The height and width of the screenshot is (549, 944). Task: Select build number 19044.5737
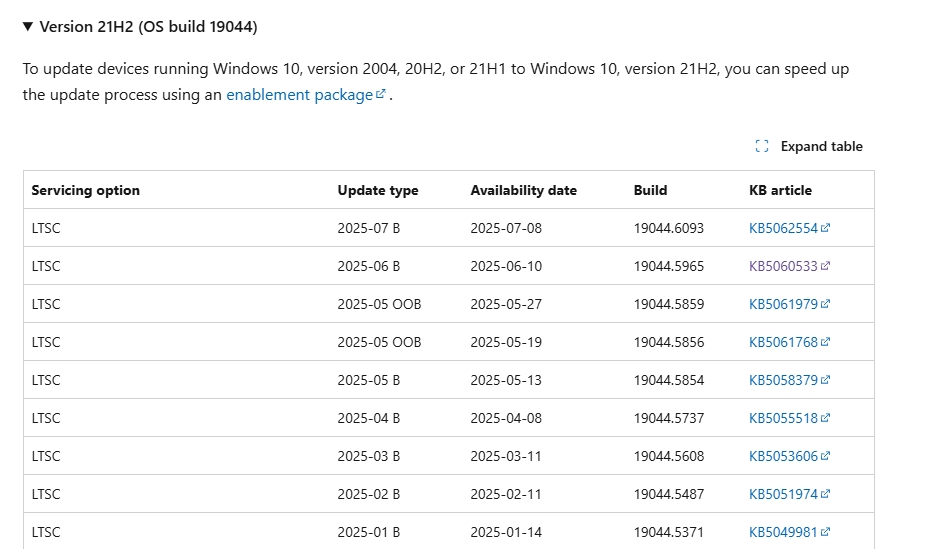click(x=669, y=418)
